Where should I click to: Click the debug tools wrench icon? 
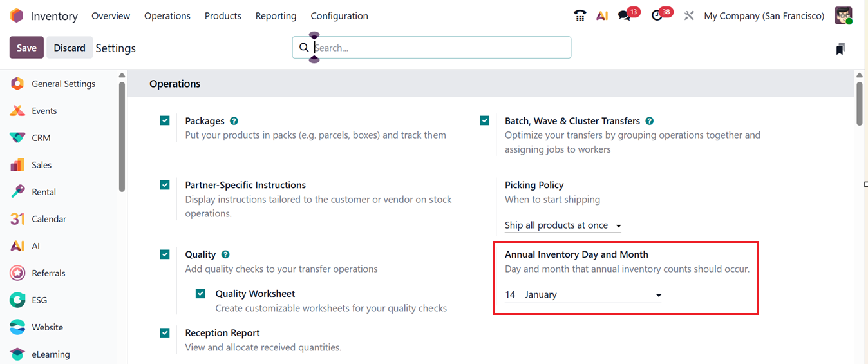tap(689, 15)
